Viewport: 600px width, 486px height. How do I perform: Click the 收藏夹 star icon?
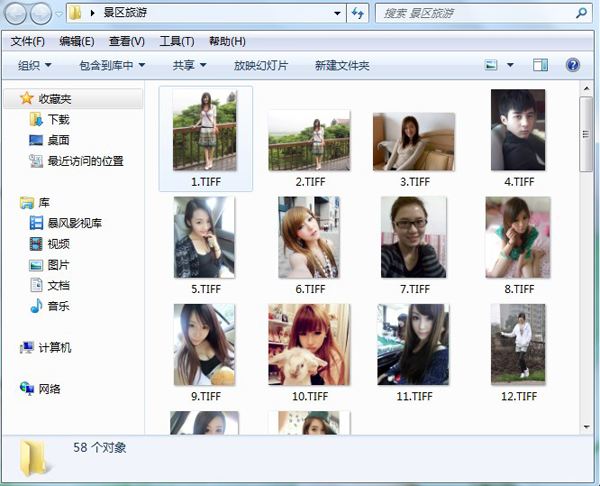pyautogui.click(x=26, y=98)
